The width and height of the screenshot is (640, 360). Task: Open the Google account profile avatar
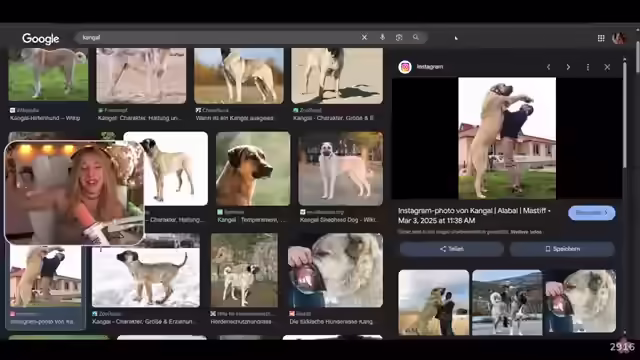(x=619, y=38)
